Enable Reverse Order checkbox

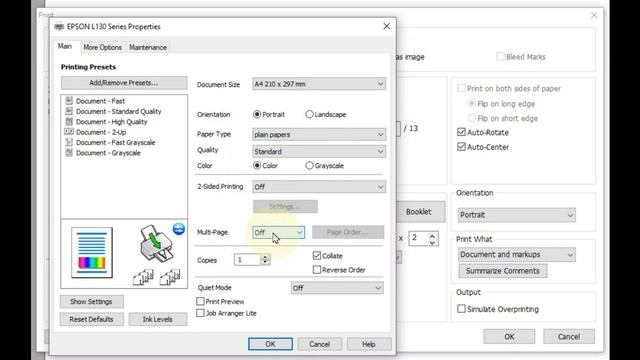[317, 269]
